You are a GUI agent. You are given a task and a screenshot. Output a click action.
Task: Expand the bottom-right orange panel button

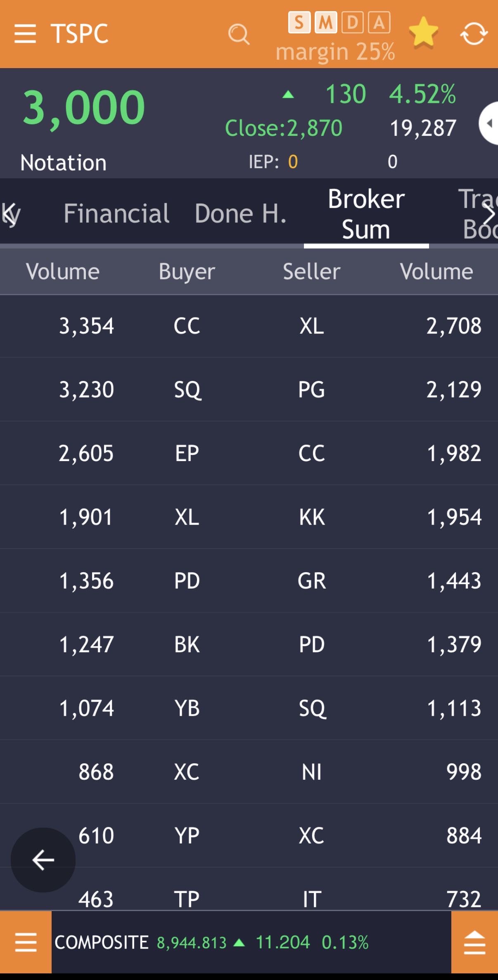(x=474, y=942)
